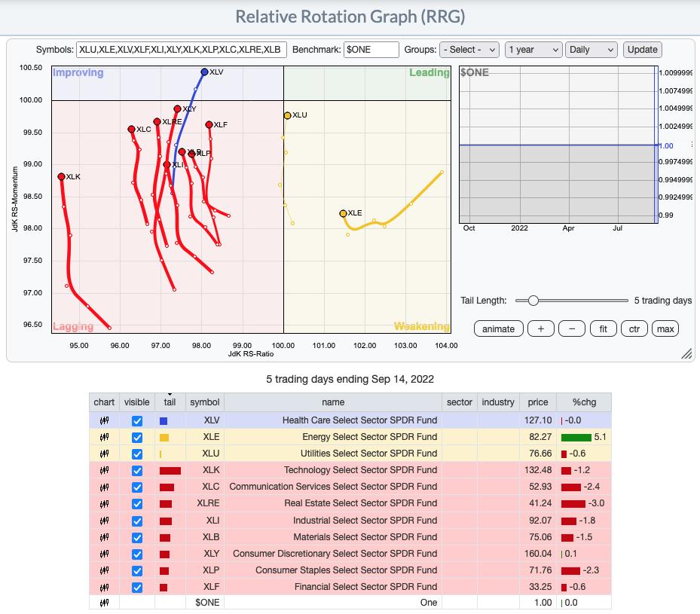Select Energy Select Sector SPDR Fund name
Viewport: 700px width, 614px height.
coord(370,437)
